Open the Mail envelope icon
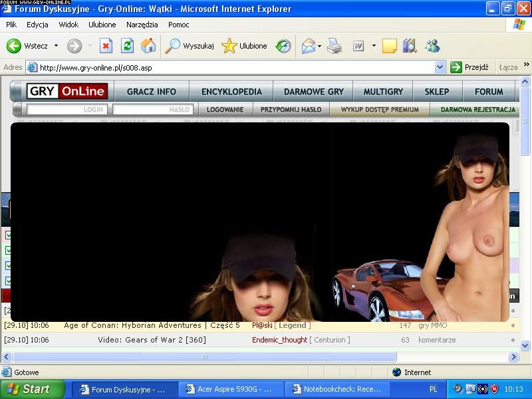Screen dimensions: 532x399 [x=308, y=46]
